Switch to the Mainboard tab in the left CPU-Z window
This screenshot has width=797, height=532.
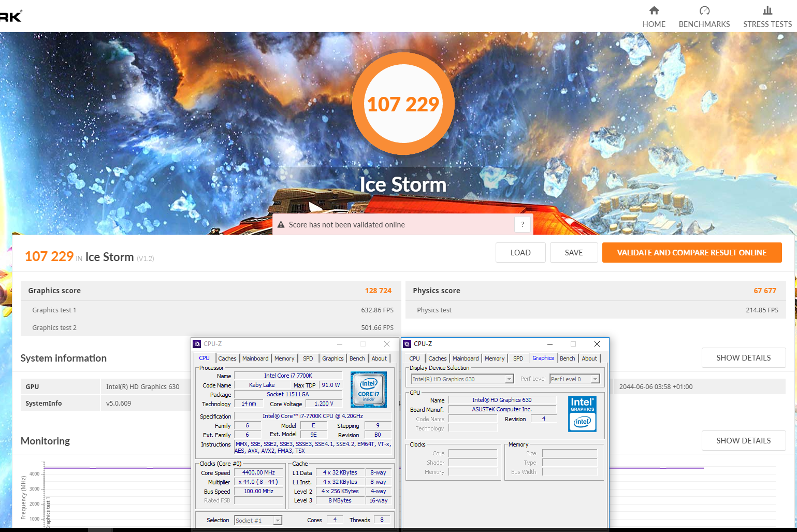click(x=255, y=358)
